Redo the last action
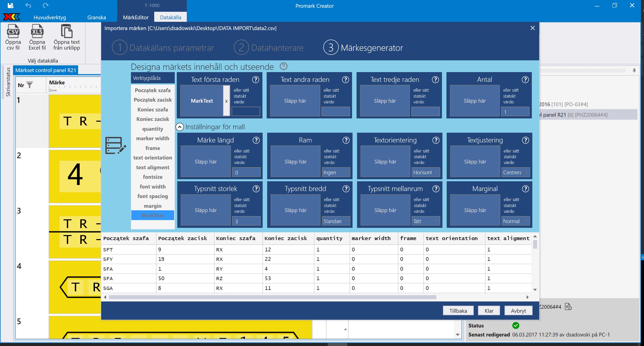 pyautogui.click(x=46, y=6)
